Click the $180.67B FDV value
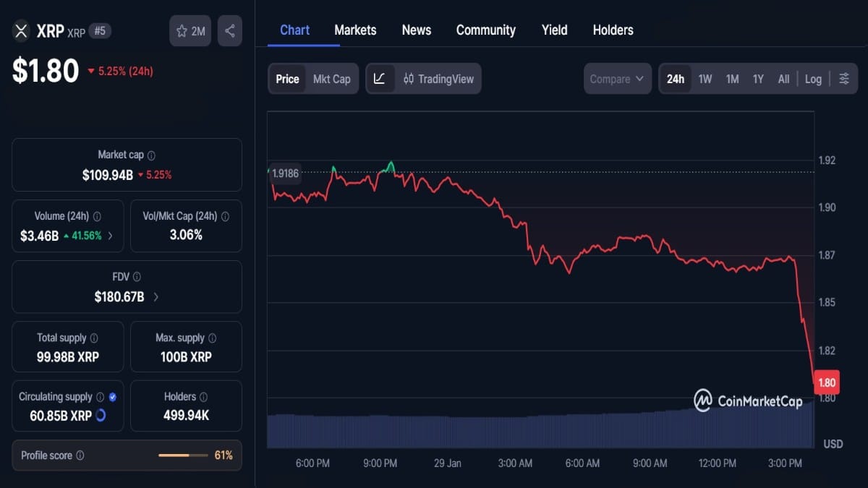This screenshot has height=488, width=868. point(119,296)
